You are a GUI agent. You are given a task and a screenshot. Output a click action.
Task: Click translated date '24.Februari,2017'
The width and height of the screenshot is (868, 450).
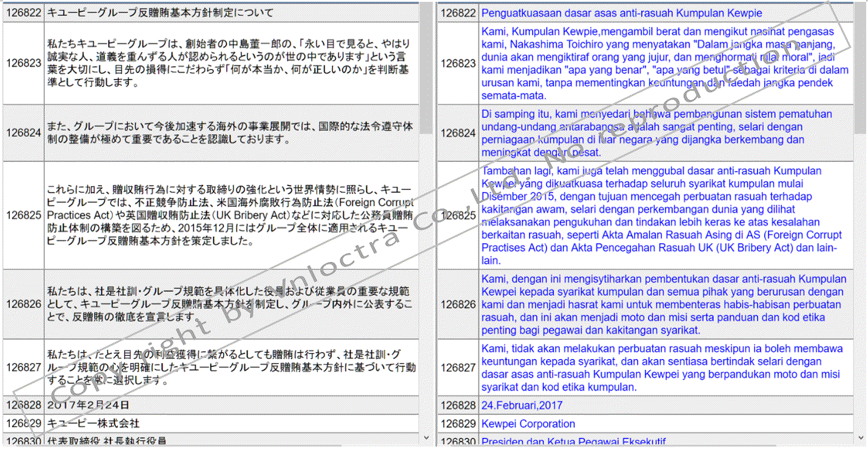coord(522,405)
